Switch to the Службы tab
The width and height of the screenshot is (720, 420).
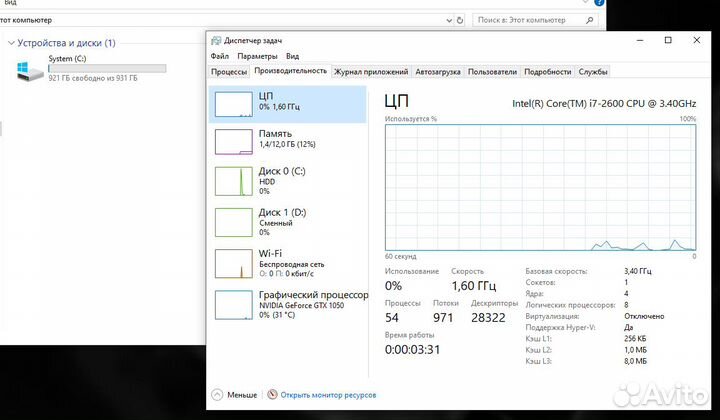click(x=593, y=72)
